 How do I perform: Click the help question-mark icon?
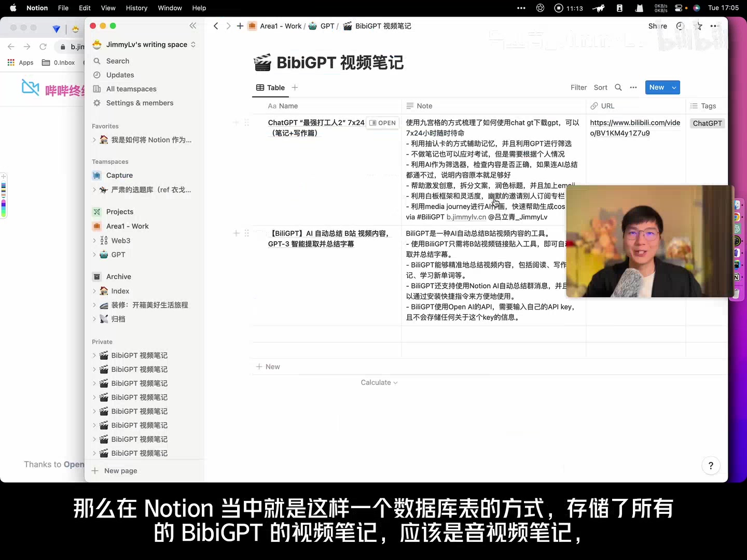[x=711, y=466]
